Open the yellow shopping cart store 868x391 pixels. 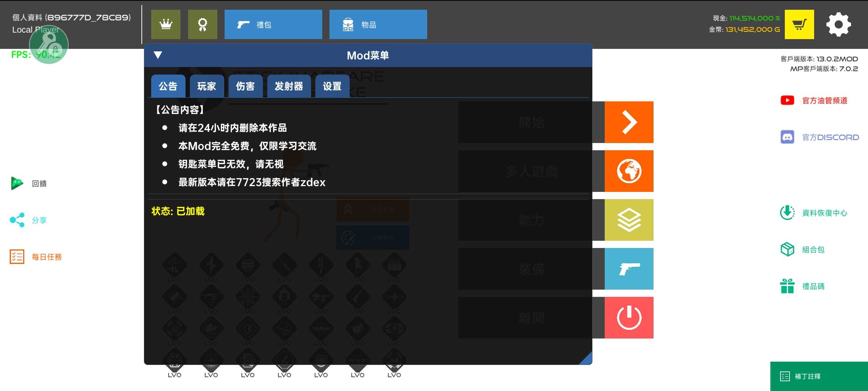point(799,24)
